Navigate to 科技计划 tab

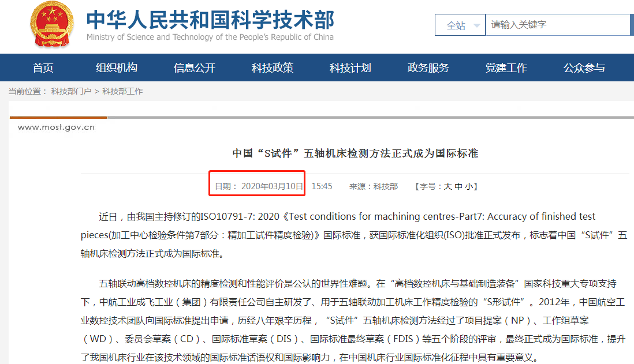(x=350, y=68)
